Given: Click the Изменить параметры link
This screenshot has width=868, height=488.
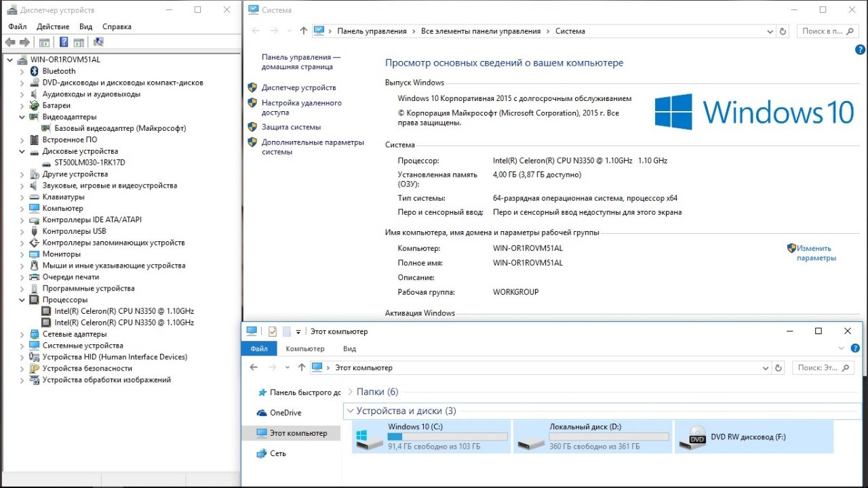Looking at the screenshot, I should (816, 253).
